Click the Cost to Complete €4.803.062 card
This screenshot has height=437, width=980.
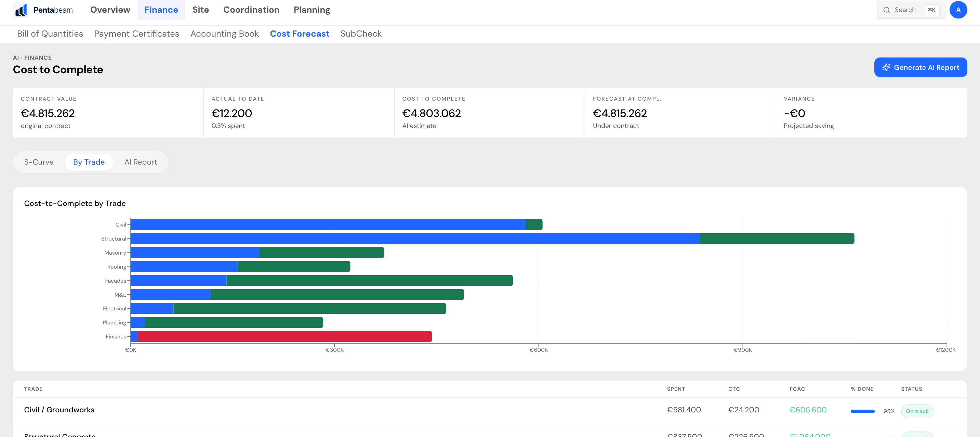point(490,113)
